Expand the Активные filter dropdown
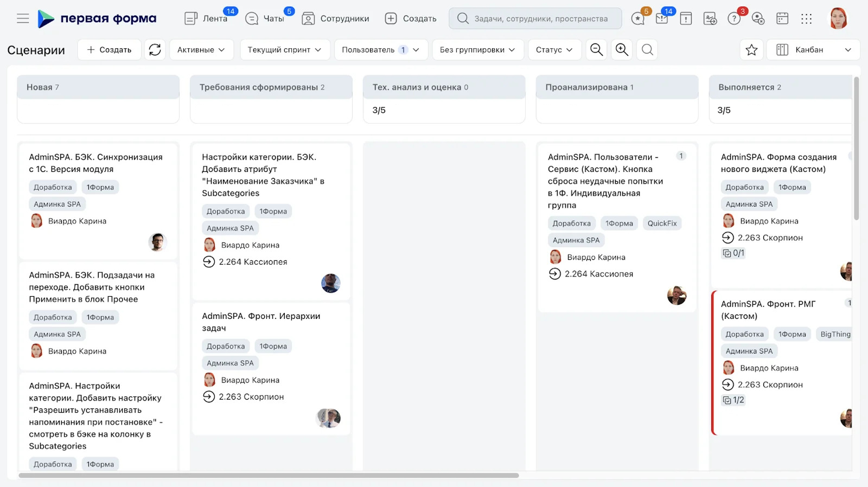 coord(201,50)
